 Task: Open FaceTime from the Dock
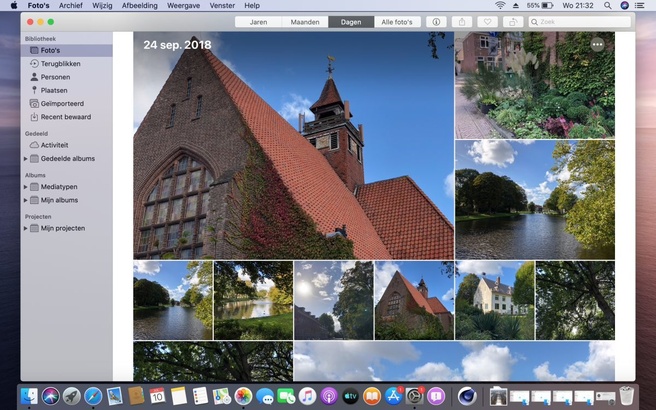click(x=286, y=396)
